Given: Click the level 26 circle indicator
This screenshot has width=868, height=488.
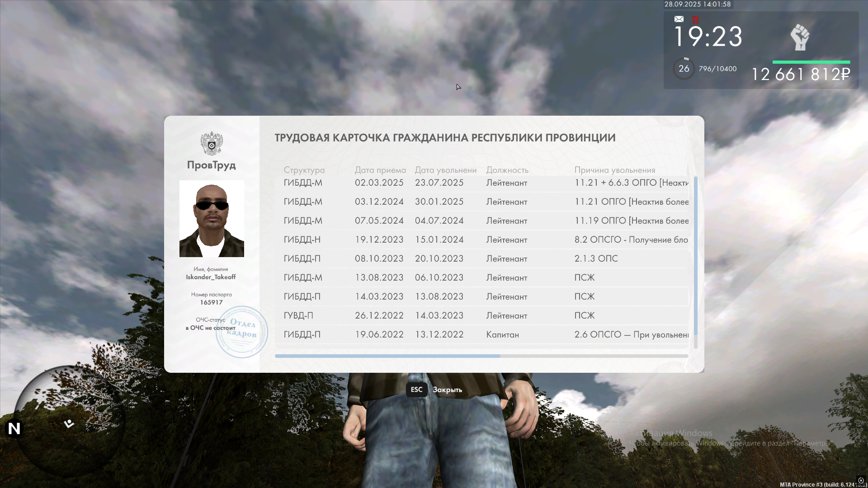Looking at the screenshot, I should click(684, 69).
